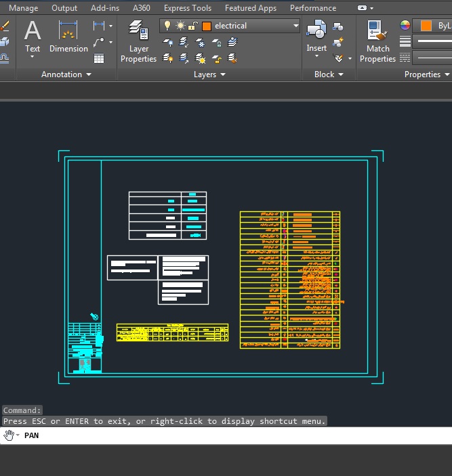This screenshot has width=452, height=476.
Task: Insert a table from Annotation panel
Action: coord(99,58)
